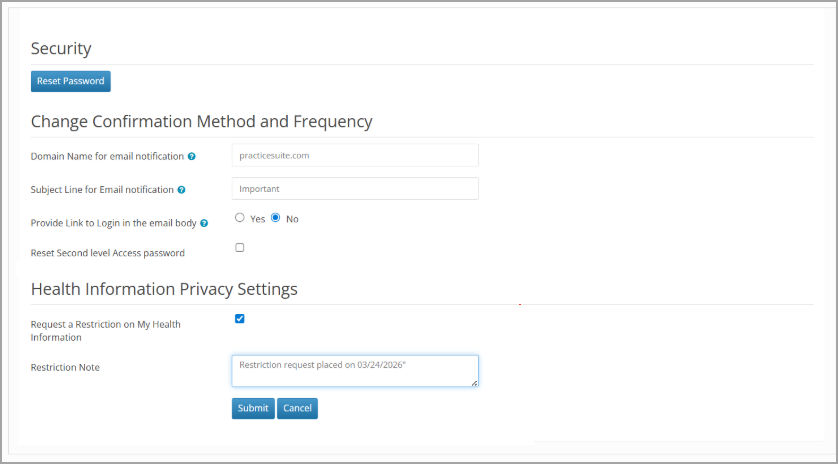
Task: Click the Security section heading
Action: point(61,48)
